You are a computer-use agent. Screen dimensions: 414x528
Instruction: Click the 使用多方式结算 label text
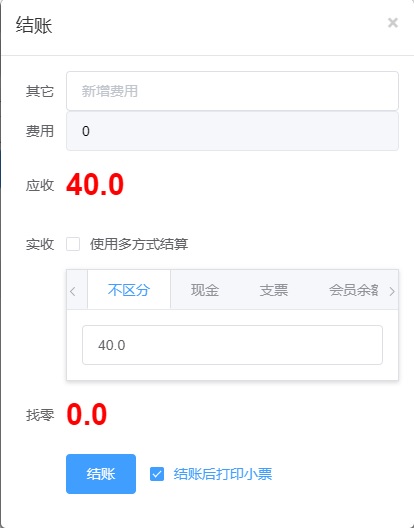[x=139, y=244]
